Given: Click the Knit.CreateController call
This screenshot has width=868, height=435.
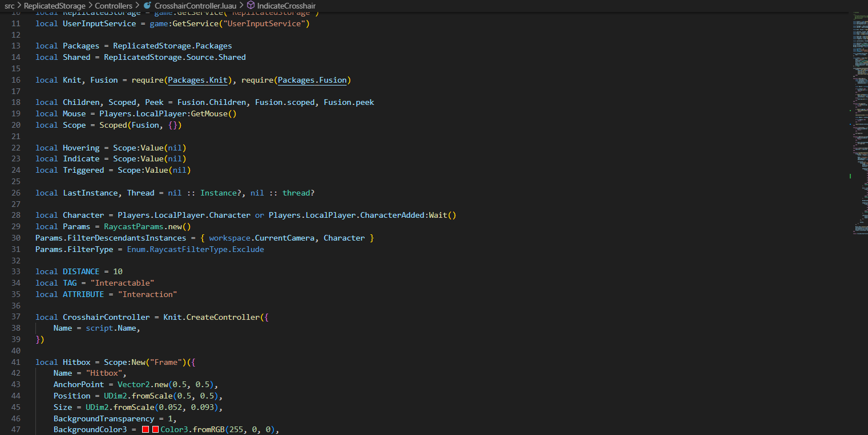Looking at the screenshot, I should click(211, 317).
